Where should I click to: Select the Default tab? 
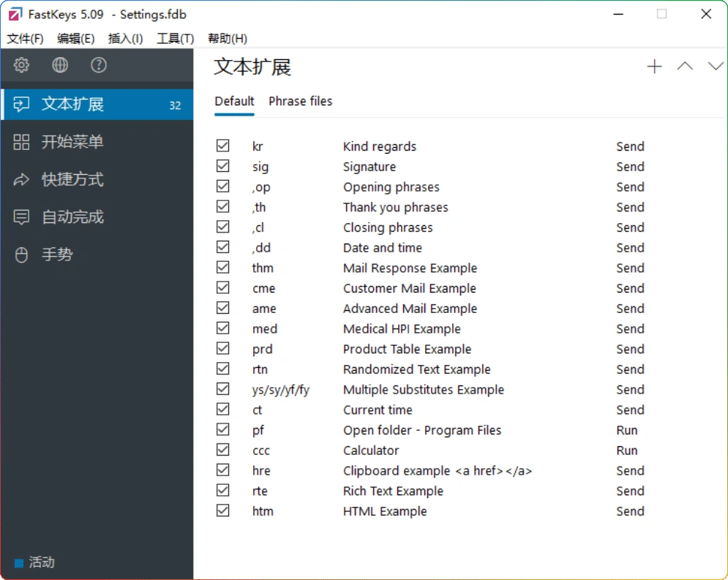tap(234, 101)
